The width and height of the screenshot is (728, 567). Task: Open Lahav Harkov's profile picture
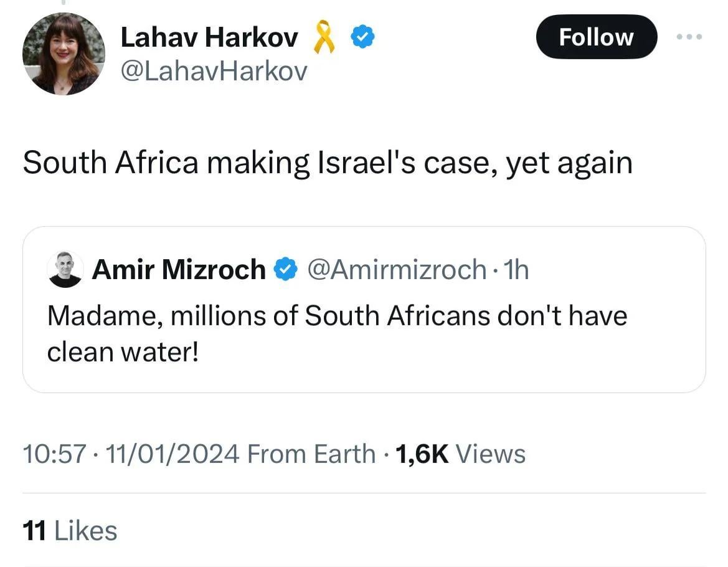[64, 54]
